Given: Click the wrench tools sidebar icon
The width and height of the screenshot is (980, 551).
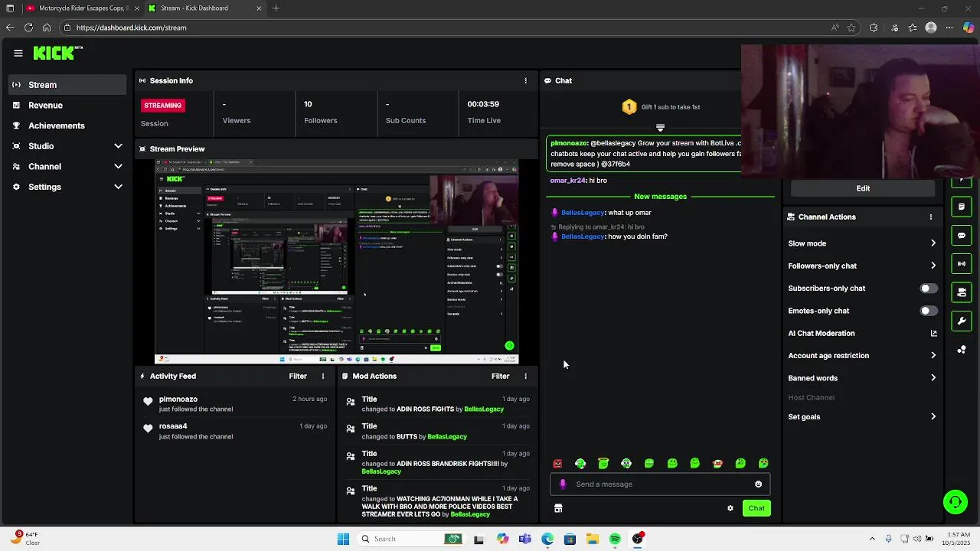Looking at the screenshot, I should click(962, 321).
